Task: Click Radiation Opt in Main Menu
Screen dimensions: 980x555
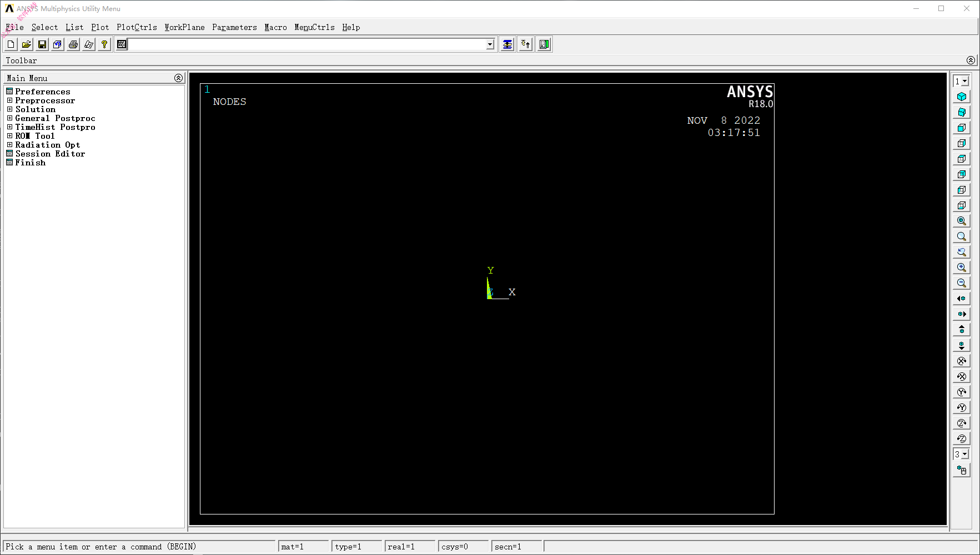Action: coord(48,145)
